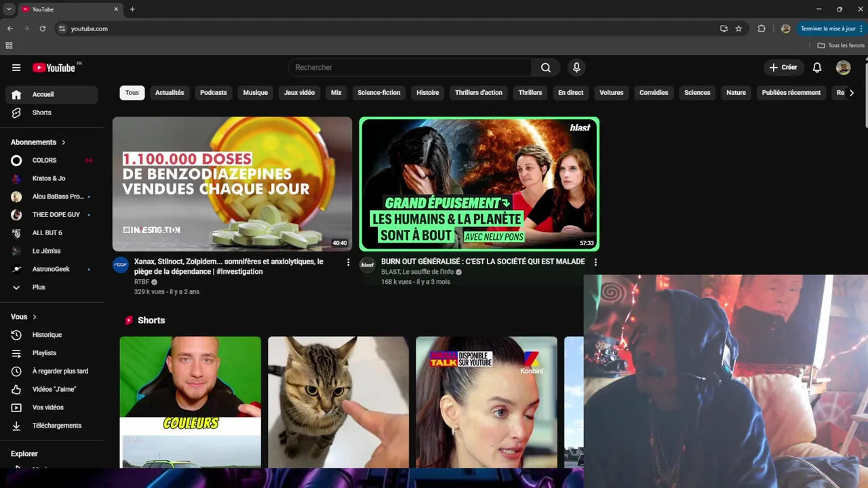Image resolution: width=868 pixels, height=488 pixels.
Task: Select the Podcasts filter chip
Action: pos(214,93)
